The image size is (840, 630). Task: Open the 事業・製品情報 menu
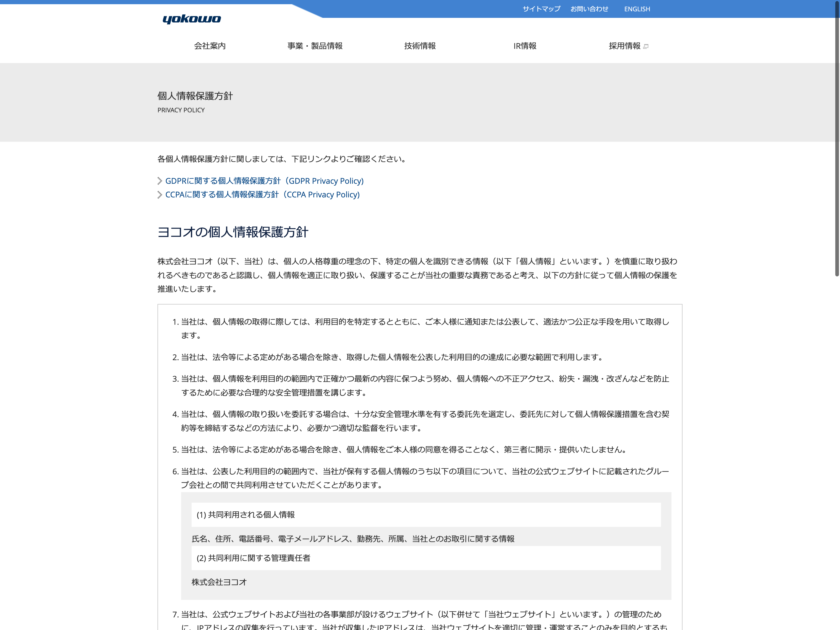click(x=315, y=46)
